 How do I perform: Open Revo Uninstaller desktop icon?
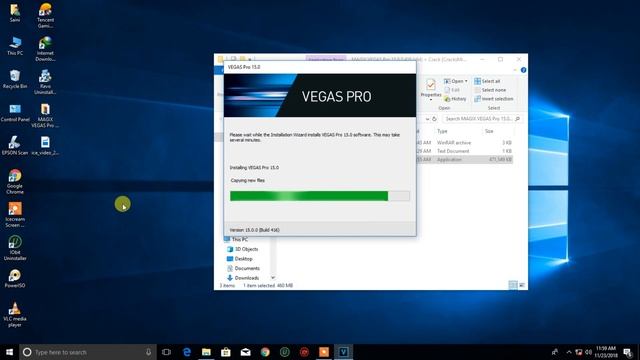point(45,82)
